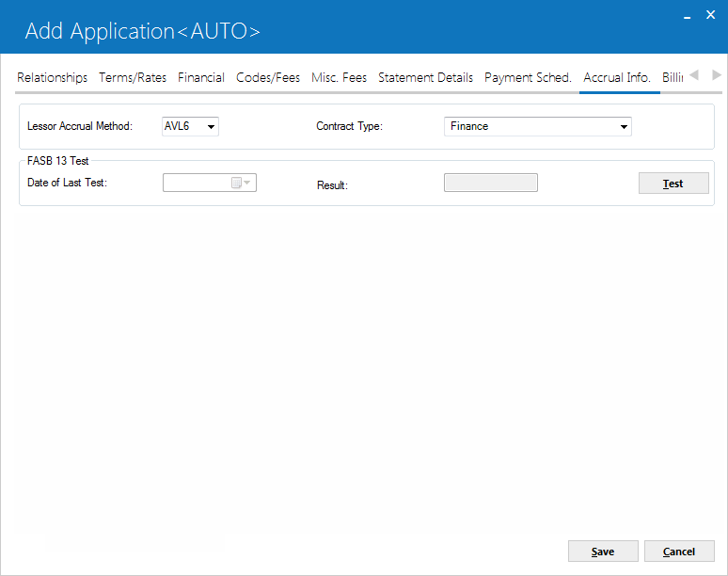This screenshot has height=576, width=728.
Task: Close the Add Application window
Action: coord(710,15)
